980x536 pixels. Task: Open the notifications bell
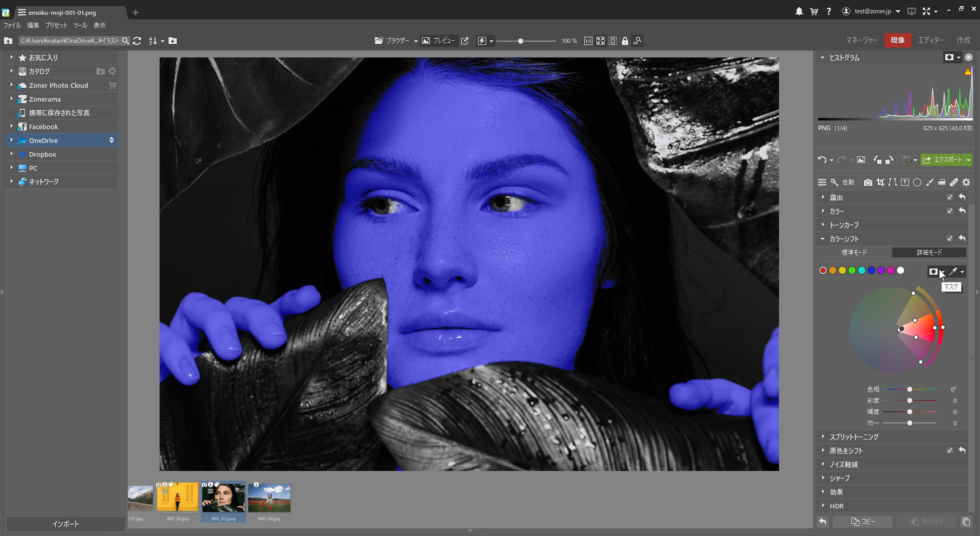point(799,11)
